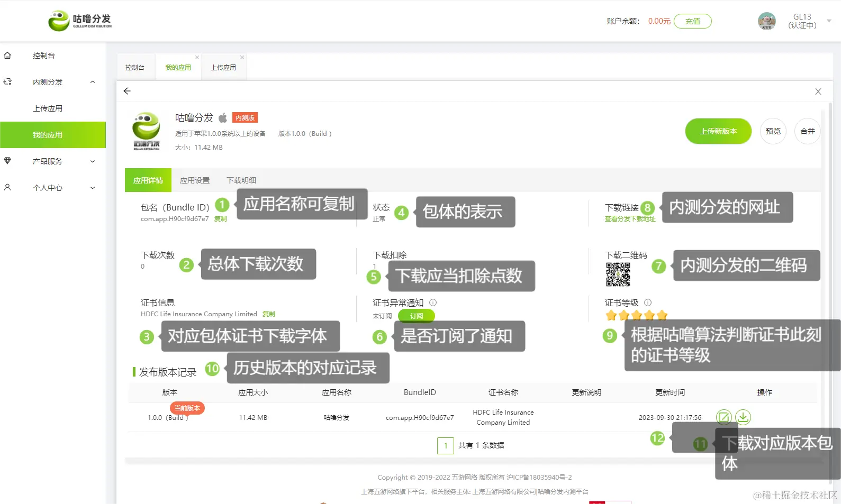This screenshot has height=504, width=841.
Task: Click the update time 2023-09-30 21:17:56
Action: tap(670, 417)
